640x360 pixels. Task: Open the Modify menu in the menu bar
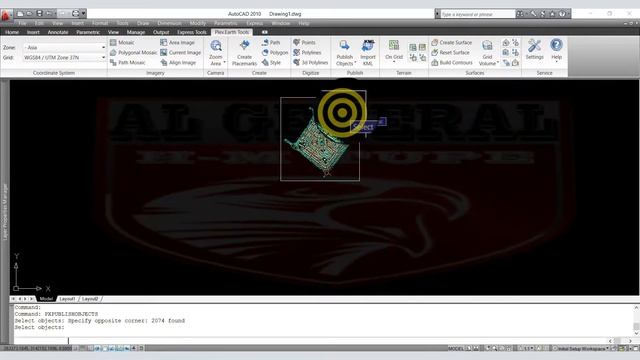click(198, 23)
